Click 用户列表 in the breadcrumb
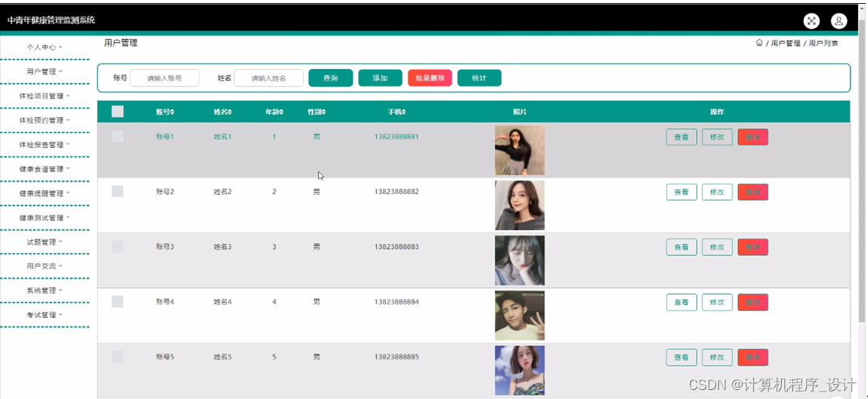 (823, 43)
